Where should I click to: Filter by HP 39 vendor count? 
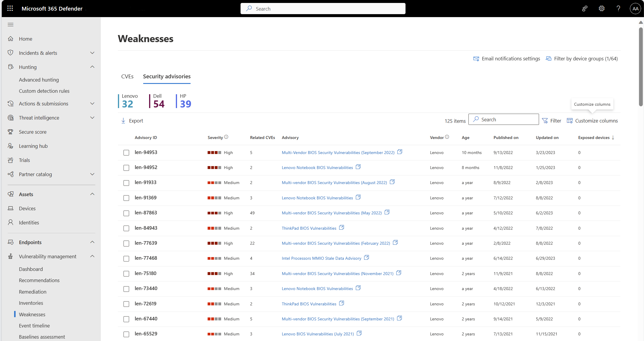(184, 101)
